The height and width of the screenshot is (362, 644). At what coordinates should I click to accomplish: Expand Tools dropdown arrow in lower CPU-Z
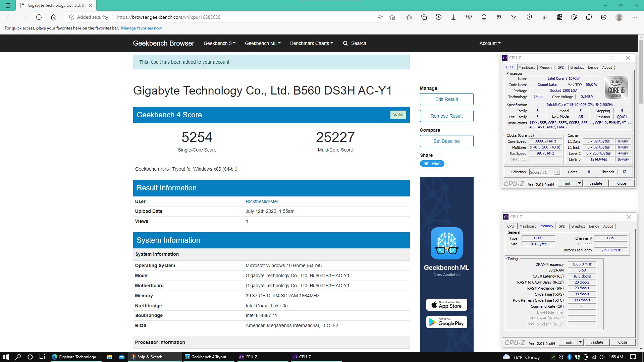pos(580,342)
